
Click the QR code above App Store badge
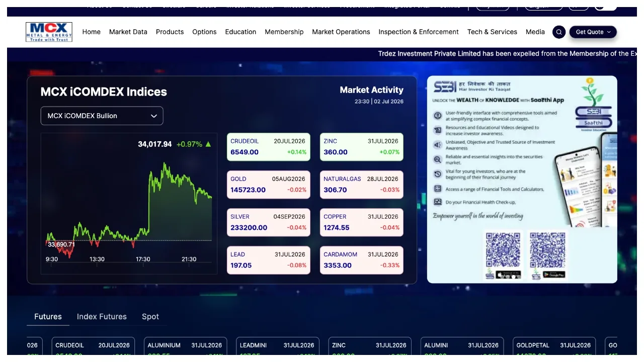pyautogui.click(x=503, y=250)
